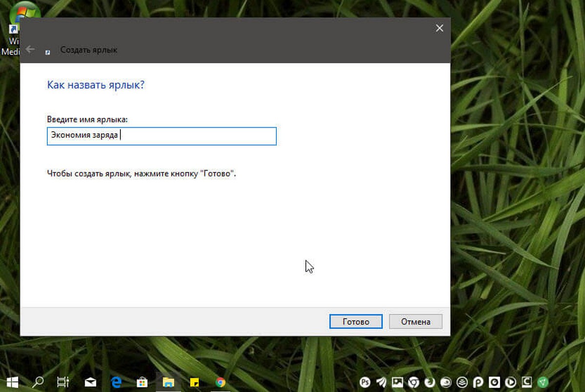Launch Google Chrome from taskbar
Screen dimensions: 585x392
tap(220, 382)
